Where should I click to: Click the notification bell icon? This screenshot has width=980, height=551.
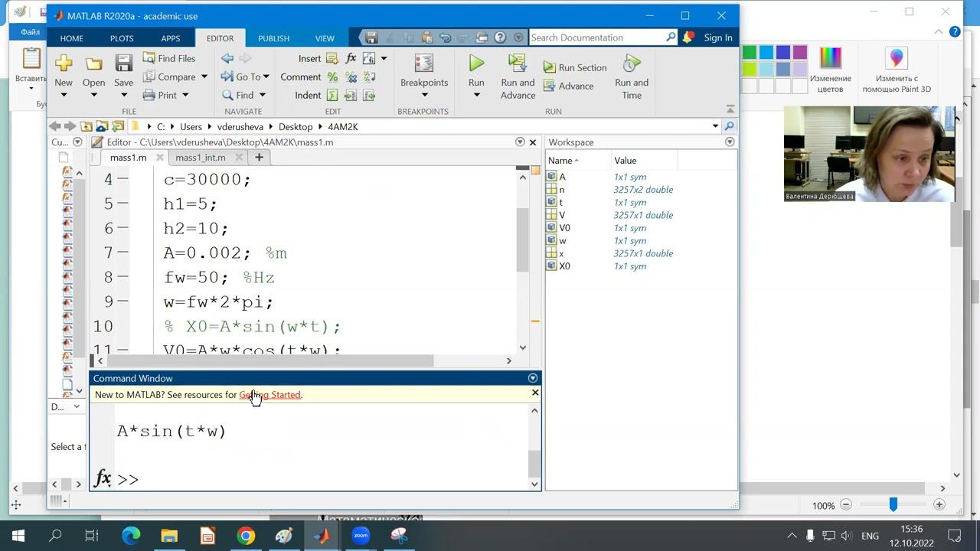pos(689,37)
